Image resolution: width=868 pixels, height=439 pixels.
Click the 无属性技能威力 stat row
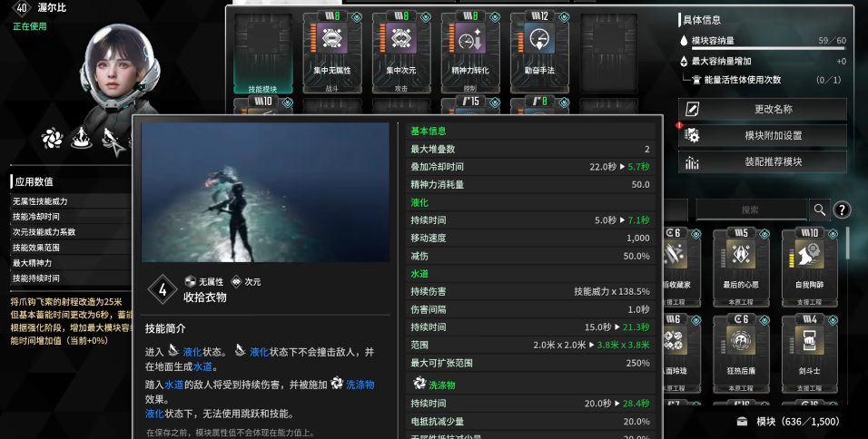coord(70,201)
